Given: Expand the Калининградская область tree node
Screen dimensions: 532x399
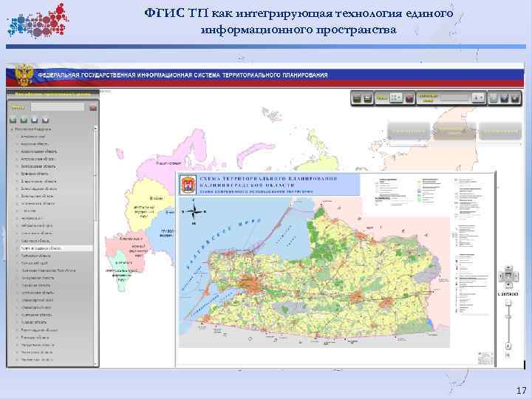Looking at the screenshot, I should 17,248.
